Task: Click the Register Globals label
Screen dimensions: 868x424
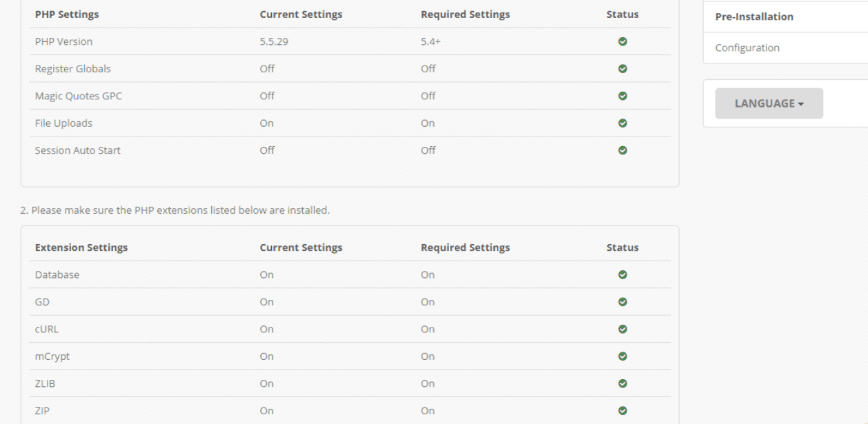Action: click(x=72, y=69)
